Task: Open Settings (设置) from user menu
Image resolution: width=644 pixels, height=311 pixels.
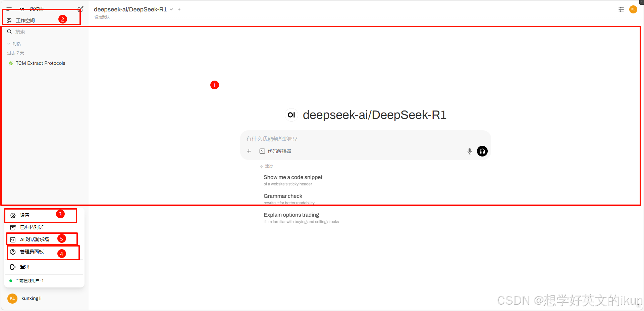Action: [44, 215]
